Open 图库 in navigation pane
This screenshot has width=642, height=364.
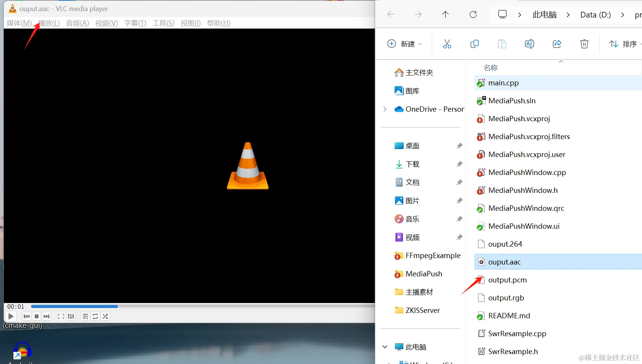(407, 91)
